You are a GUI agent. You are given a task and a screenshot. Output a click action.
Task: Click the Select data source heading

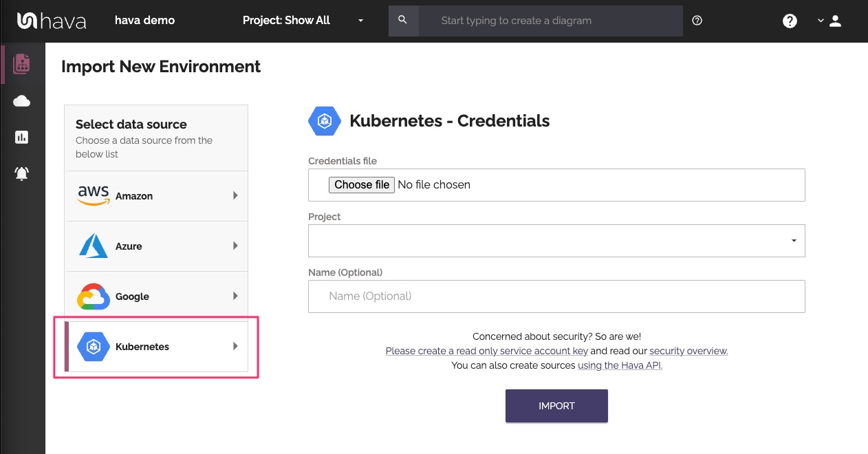click(131, 125)
